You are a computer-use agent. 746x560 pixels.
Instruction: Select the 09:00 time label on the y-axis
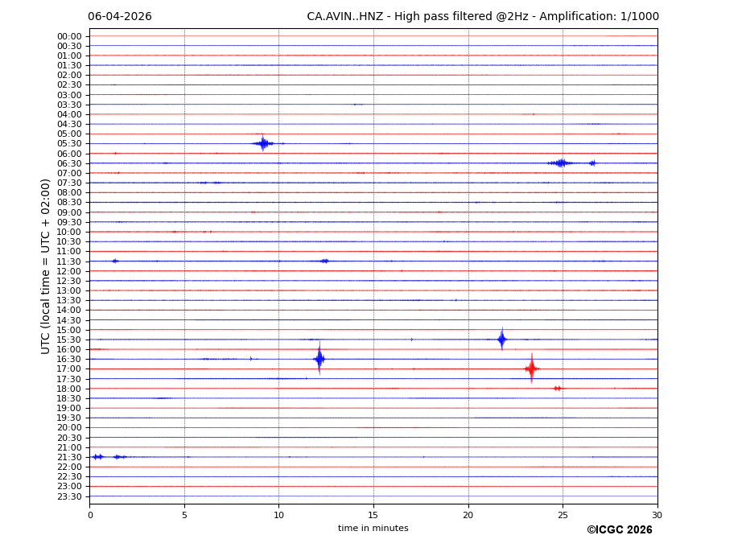click(69, 212)
